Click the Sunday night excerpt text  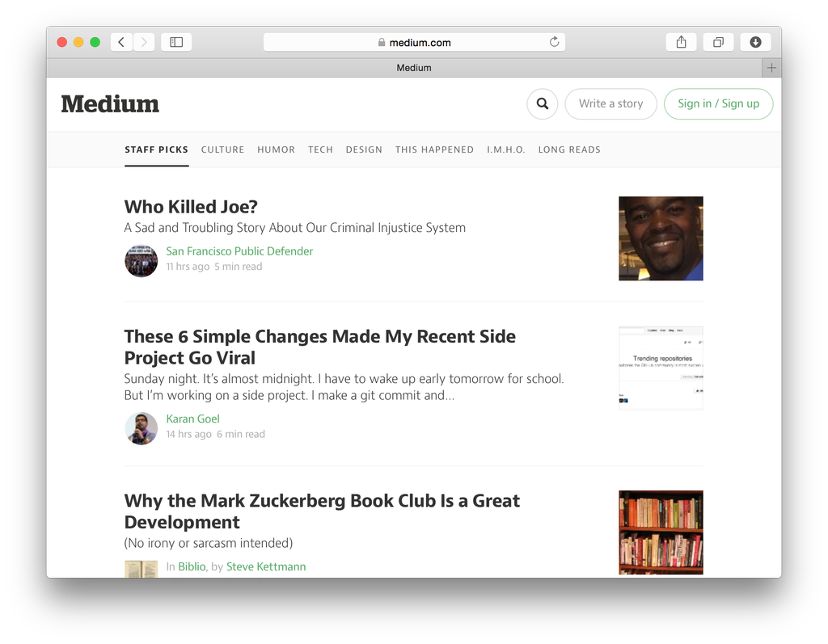click(344, 388)
